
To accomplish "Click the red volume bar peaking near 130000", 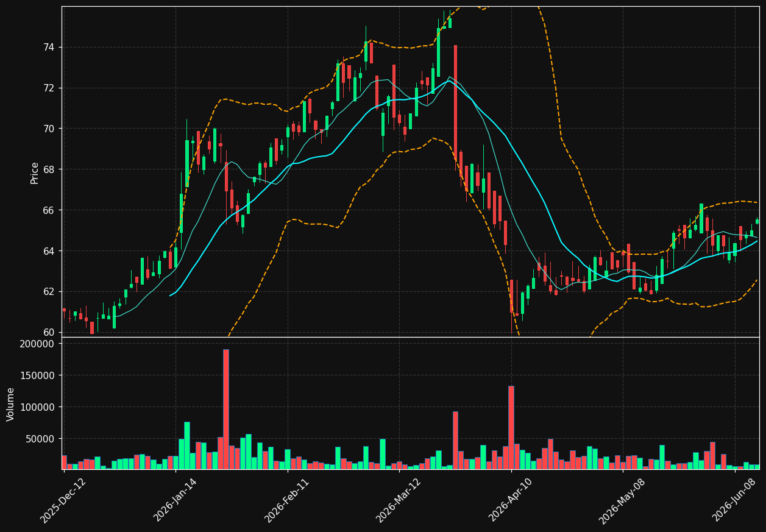I will pos(511,427).
